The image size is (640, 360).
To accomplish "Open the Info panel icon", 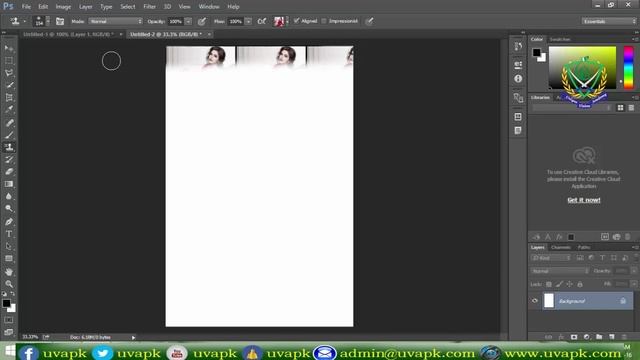I will (518, 78).
